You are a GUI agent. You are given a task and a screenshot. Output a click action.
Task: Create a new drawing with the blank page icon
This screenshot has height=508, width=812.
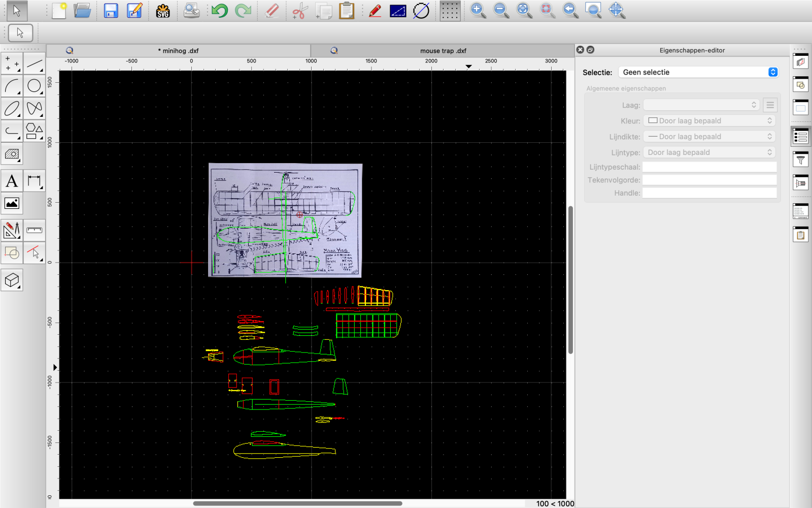tap(59, 10)
